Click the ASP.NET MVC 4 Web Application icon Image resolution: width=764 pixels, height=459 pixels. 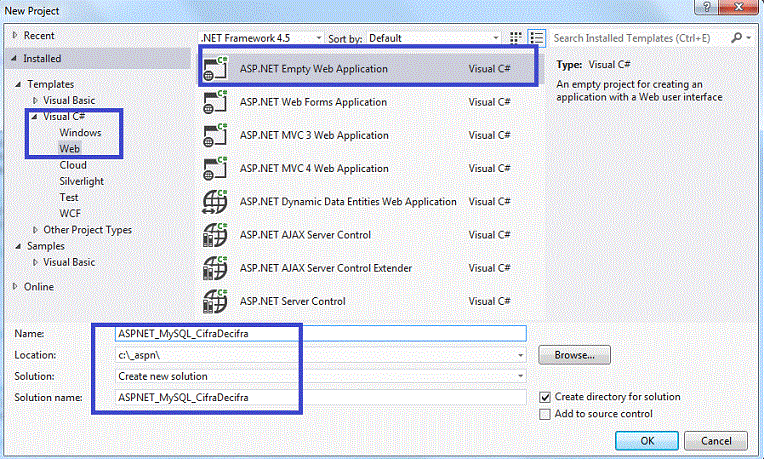point(215,168)
